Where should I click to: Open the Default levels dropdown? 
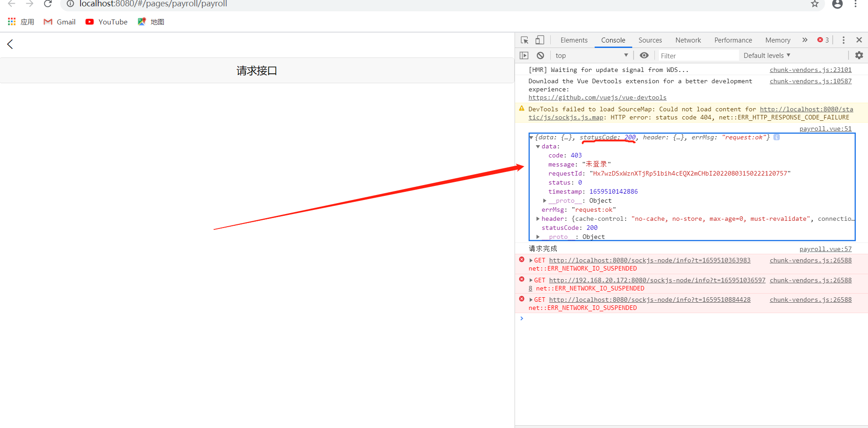point(767,55)
